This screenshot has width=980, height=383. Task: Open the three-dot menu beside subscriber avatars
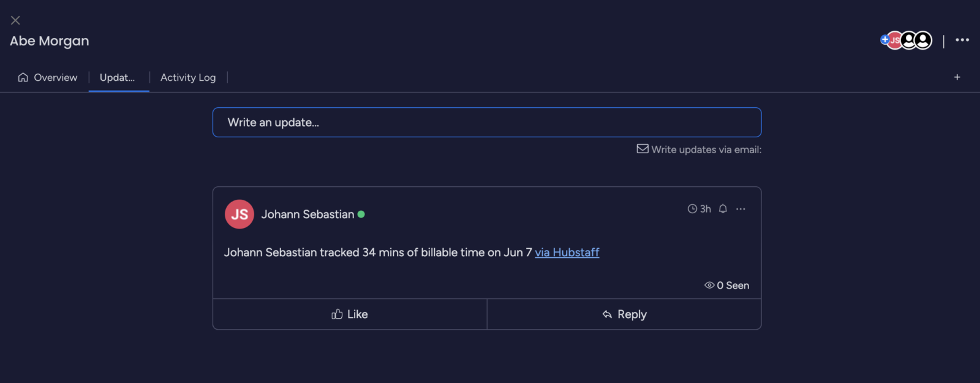[962, 40]
